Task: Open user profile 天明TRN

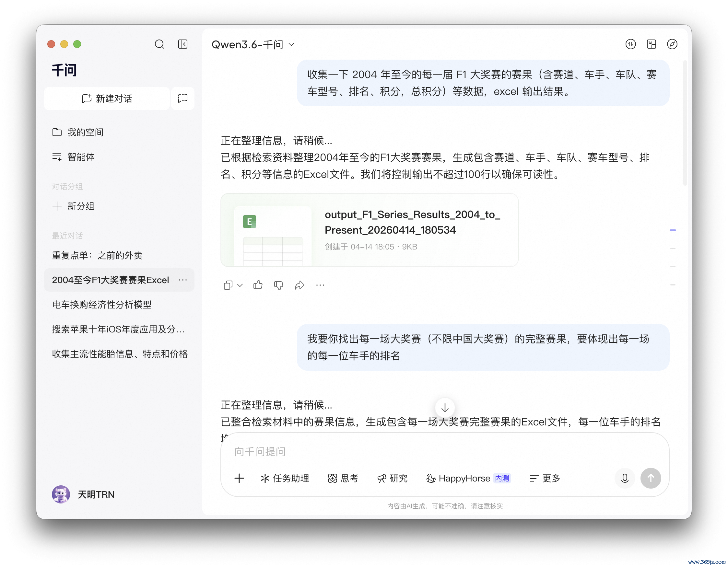Action: coord(83,495)
